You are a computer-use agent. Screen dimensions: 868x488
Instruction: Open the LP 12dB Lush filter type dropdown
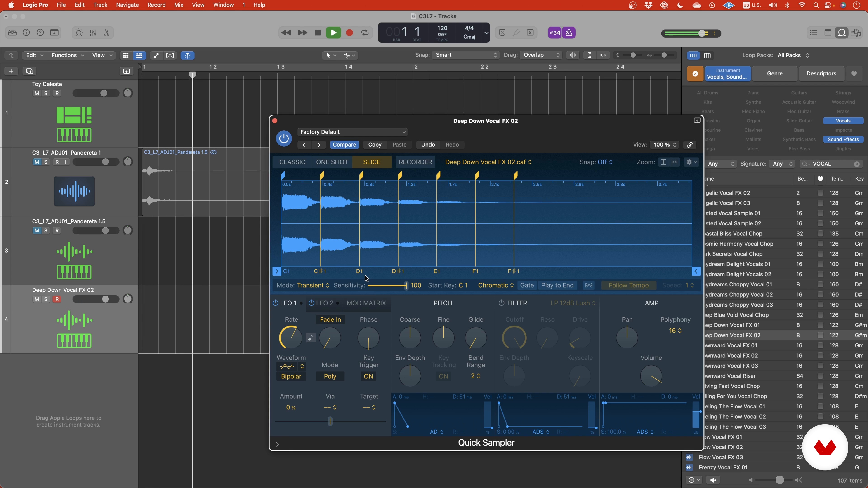click(573, 303)
